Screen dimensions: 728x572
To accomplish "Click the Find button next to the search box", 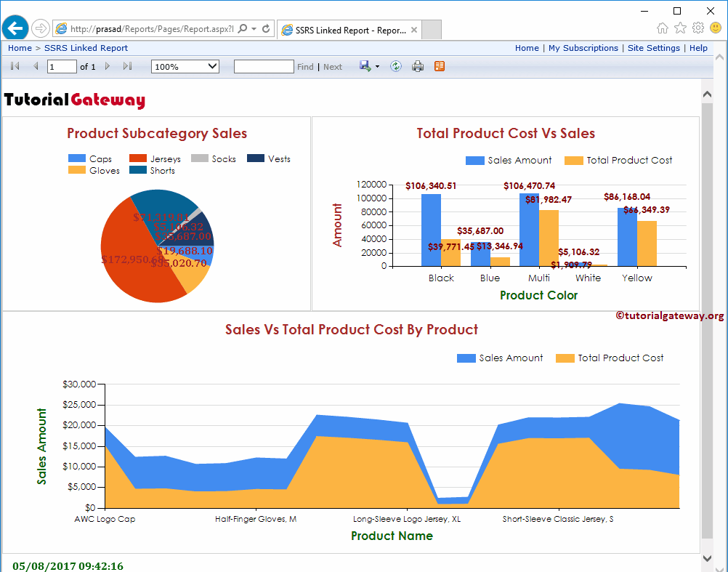I will point(304,66).
